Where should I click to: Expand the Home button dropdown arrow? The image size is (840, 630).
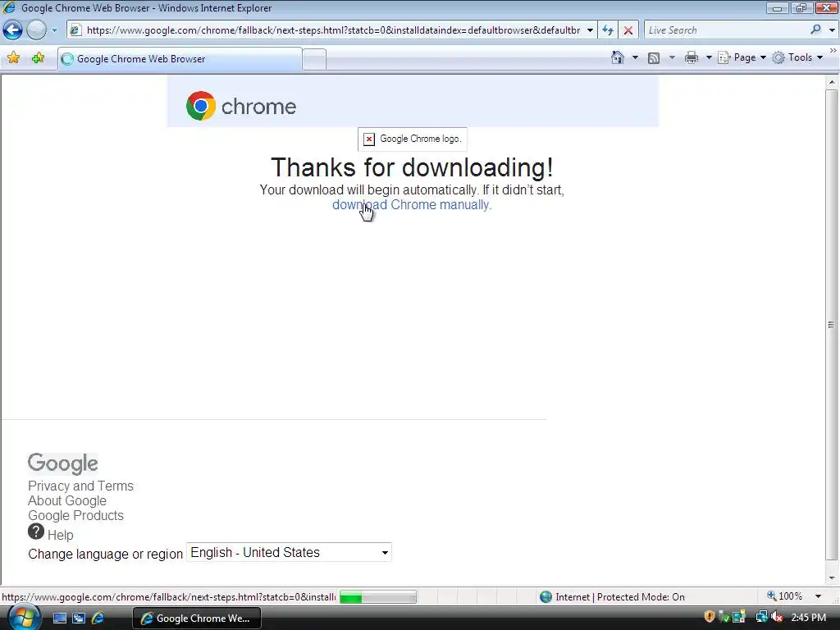point(635,57)
